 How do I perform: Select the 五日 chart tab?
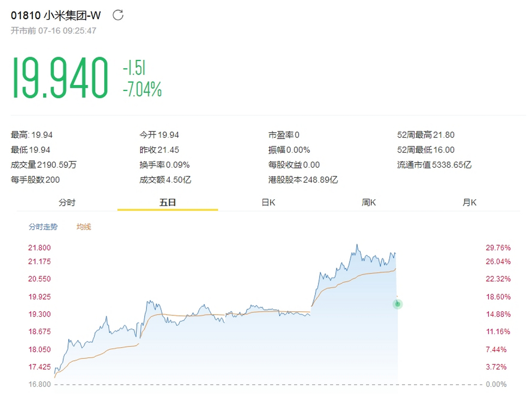pos(168,203)
